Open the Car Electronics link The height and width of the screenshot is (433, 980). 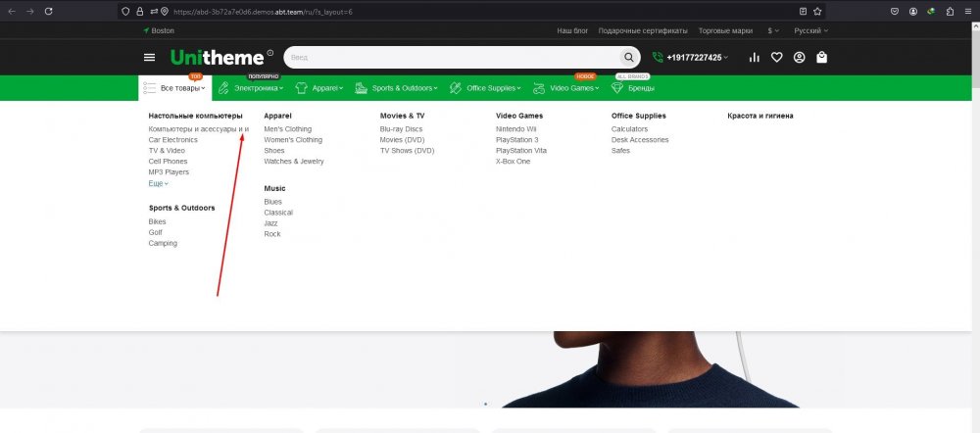click(172, 140)
